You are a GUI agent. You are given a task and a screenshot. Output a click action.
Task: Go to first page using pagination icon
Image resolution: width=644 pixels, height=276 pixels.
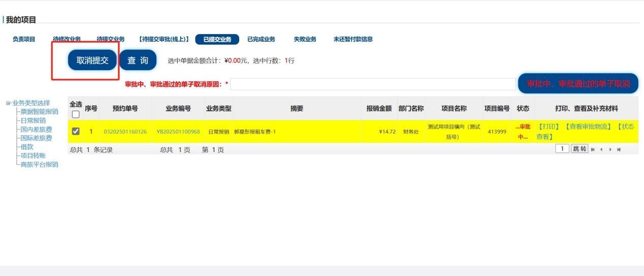[593, 149]
